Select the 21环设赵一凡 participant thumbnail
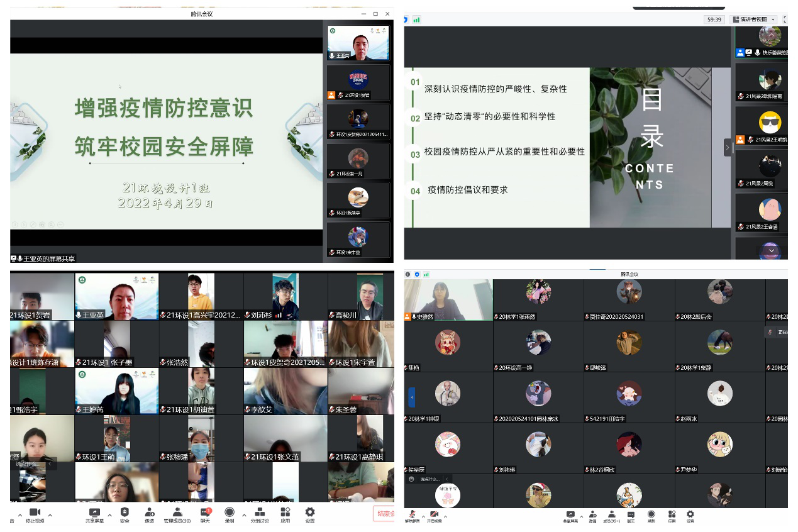This screenshot has width=798, height=532. click(x=358, y=162)
